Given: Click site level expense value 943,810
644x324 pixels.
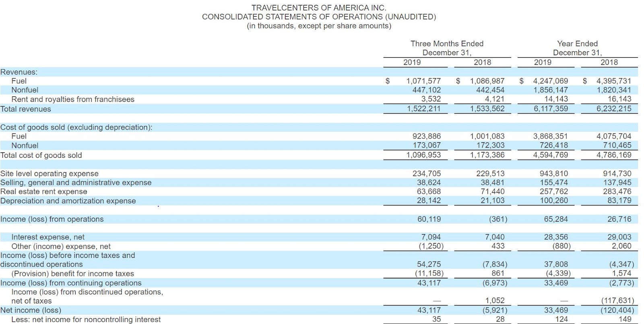Looking at the screenshot, I should coord(554,173).
